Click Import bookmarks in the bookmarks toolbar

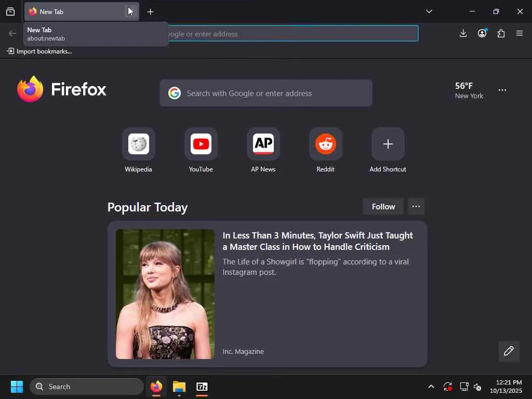pos(39,51)
